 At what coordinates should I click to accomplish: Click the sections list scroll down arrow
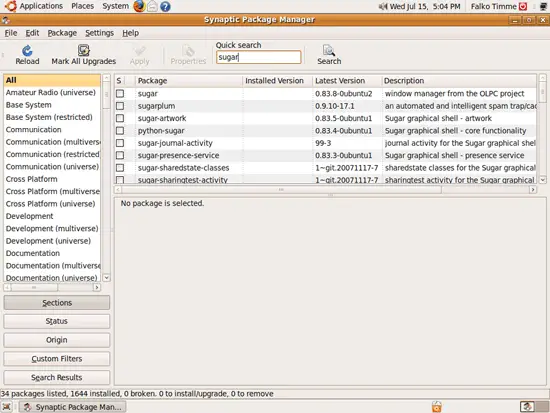[106, 278]
